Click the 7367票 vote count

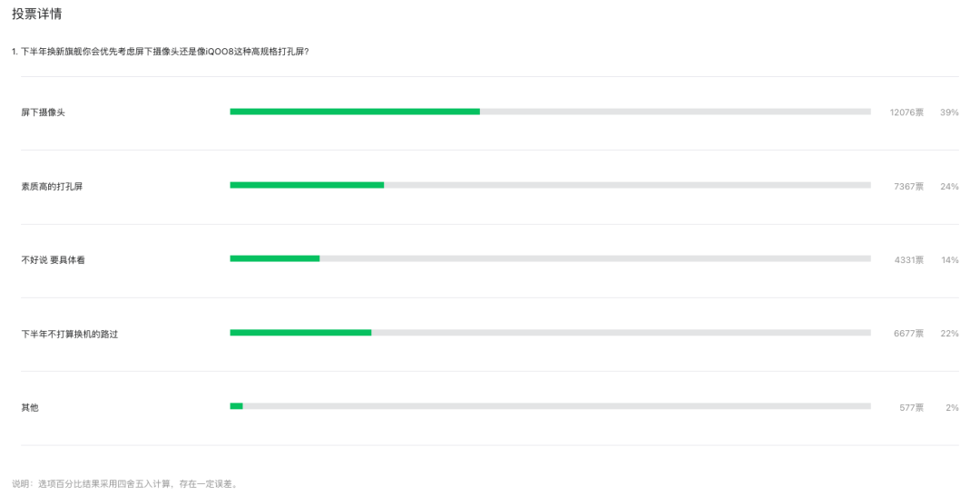click(908, 186)
